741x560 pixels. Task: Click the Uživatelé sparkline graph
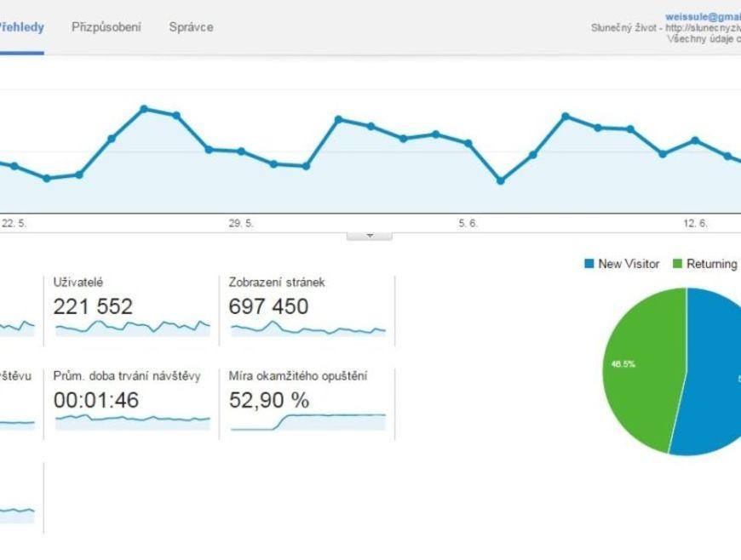click(132, 327)
